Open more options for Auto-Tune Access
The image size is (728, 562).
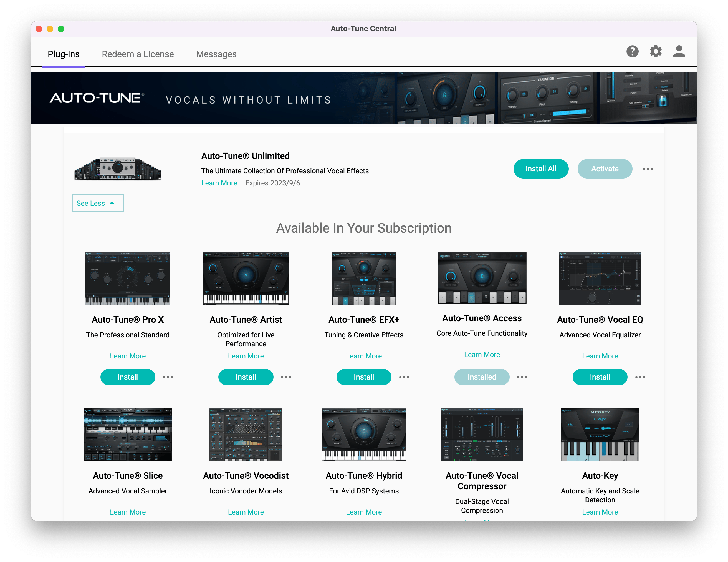click(x=522, y=377)
